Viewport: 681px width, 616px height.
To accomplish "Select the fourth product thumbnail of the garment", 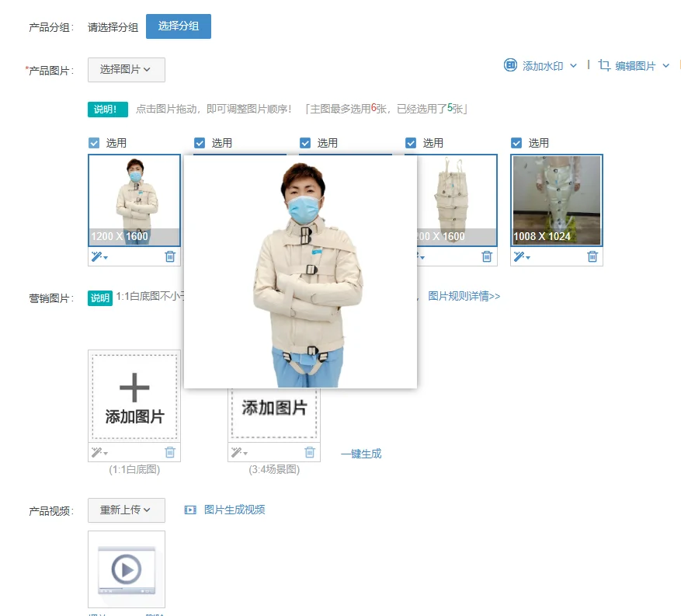I will pos(457,200).
